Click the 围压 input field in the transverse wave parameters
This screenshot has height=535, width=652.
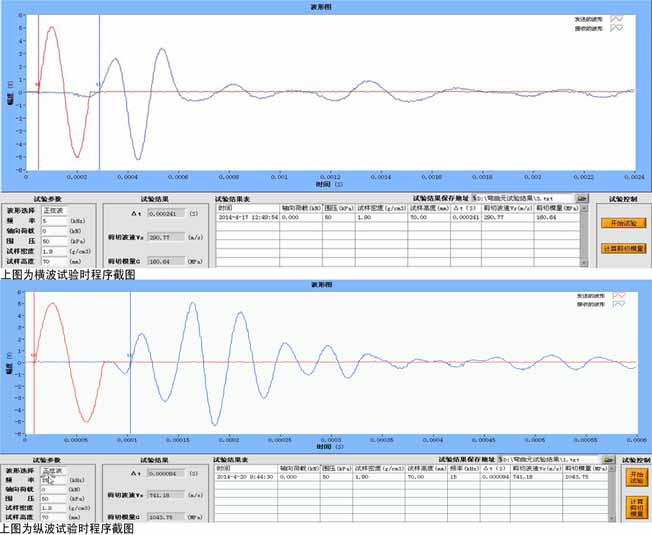click(53, 240)
